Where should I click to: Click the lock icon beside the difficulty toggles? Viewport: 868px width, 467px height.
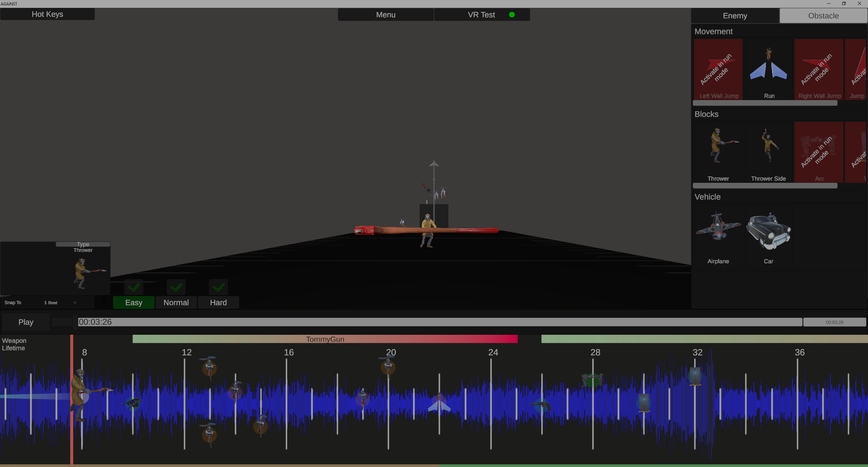point(104,303)
